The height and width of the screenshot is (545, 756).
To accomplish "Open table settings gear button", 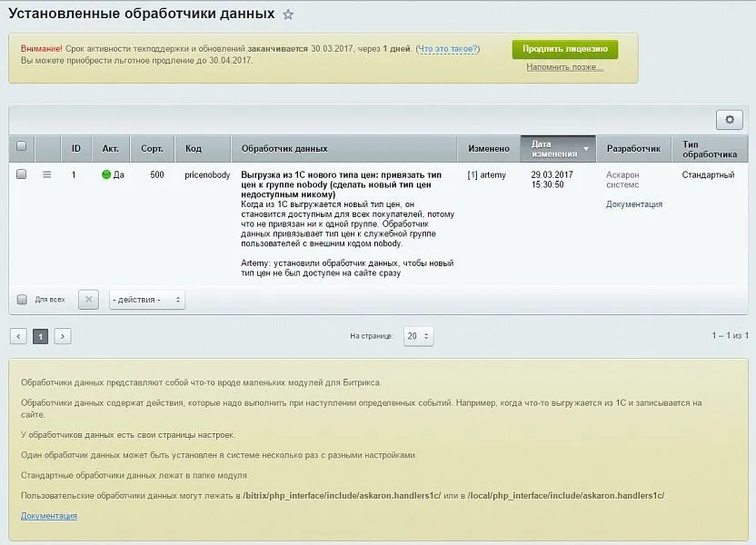I will click(729, 120).
